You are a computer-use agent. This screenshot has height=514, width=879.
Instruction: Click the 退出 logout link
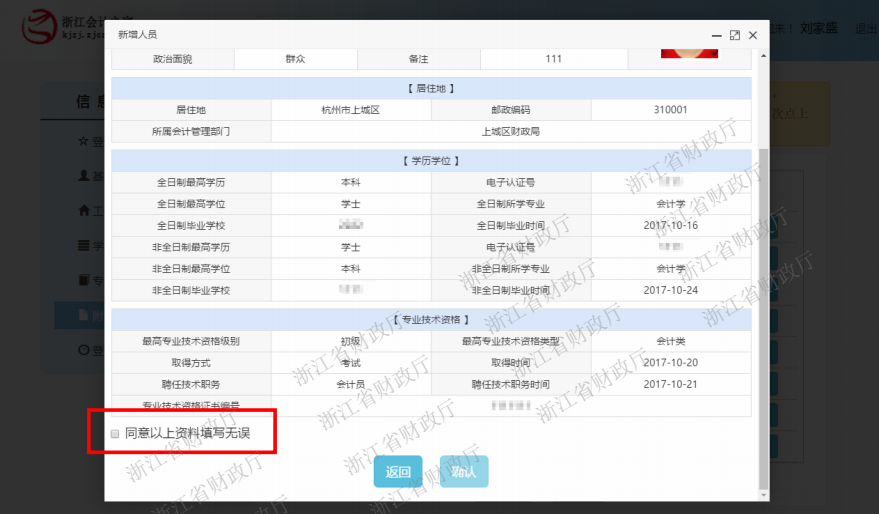[x=866, y=29]
